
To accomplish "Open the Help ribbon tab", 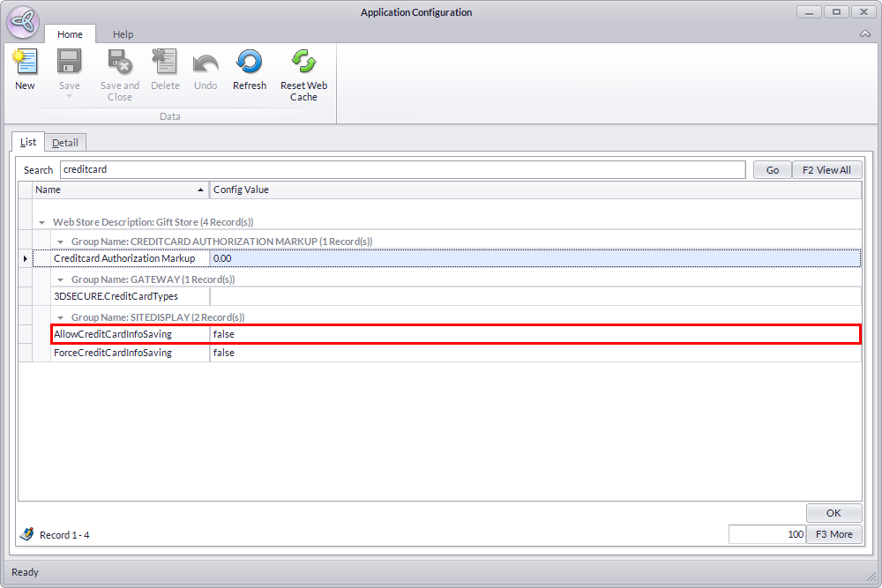I will pyautogui.click(x=123, y=34).
